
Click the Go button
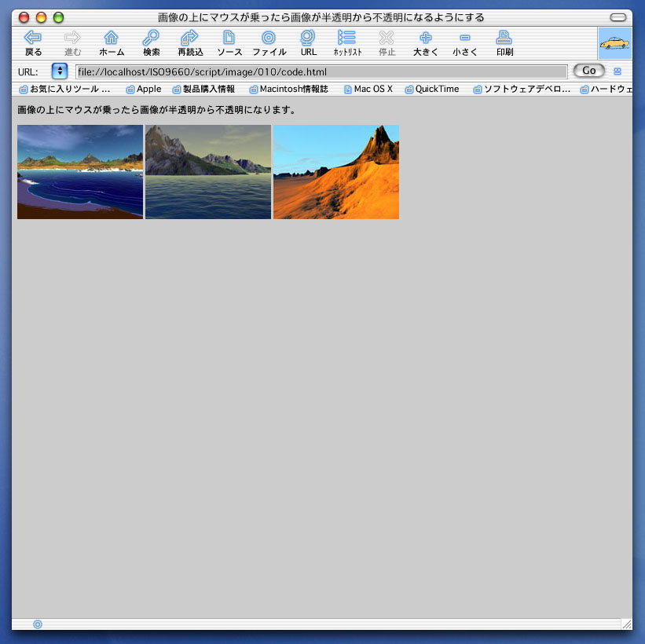[588, 71]
